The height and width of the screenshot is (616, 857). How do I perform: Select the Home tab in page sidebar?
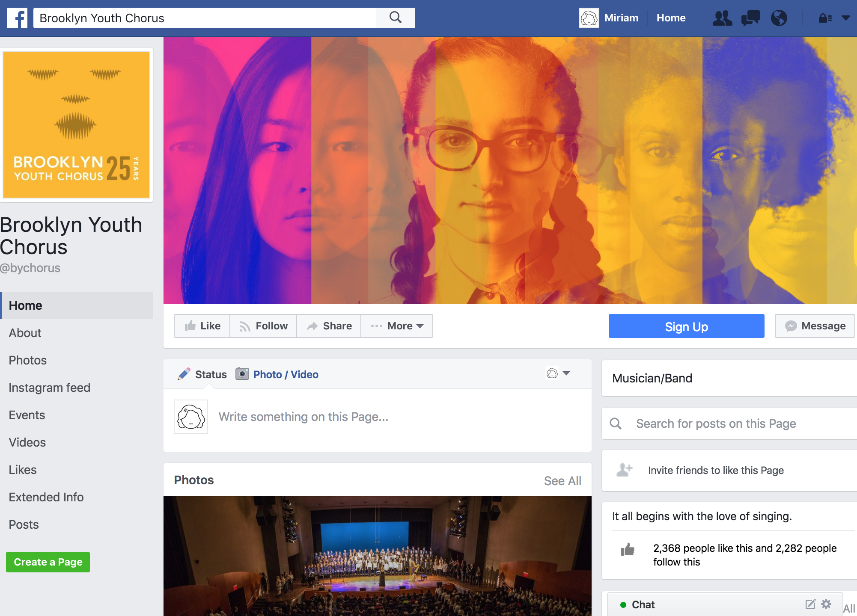coord(77,305)
